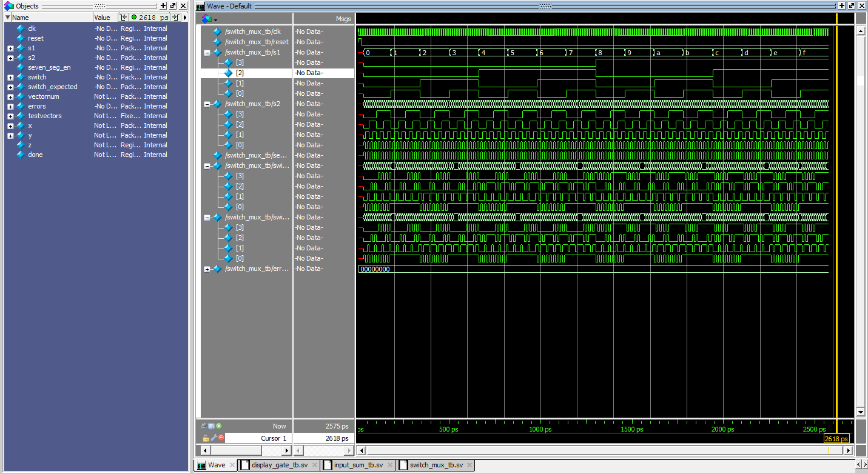Undock the Wave window
This screenshot has width=868, height=474.
point(851,5)
